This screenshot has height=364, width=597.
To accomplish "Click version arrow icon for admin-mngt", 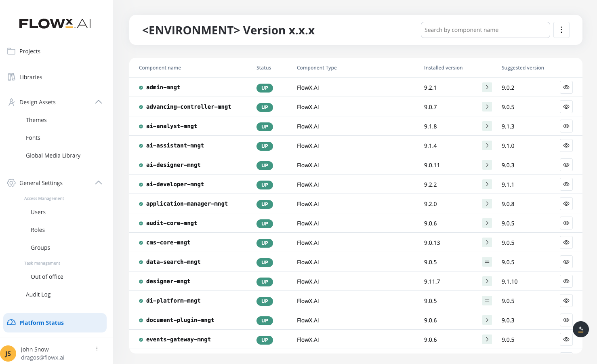I will click(487, 87).
